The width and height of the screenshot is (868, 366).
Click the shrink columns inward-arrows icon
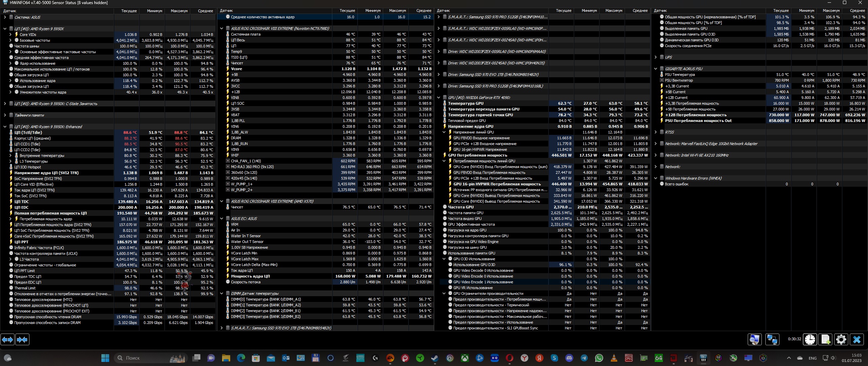coord(22,339)
